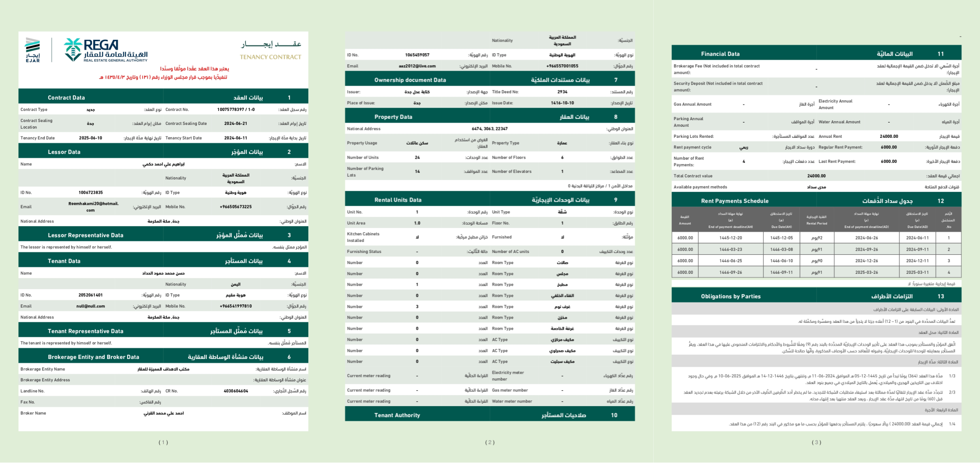This screenshot has height=463, width=980.
Task: Select the Contract Data section header
Action: 66,98
